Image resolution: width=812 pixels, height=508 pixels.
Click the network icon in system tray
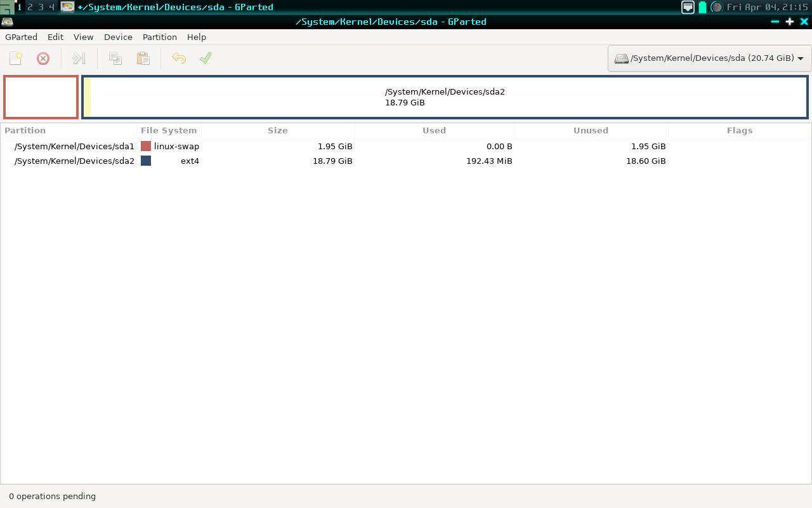coord(688,7)
